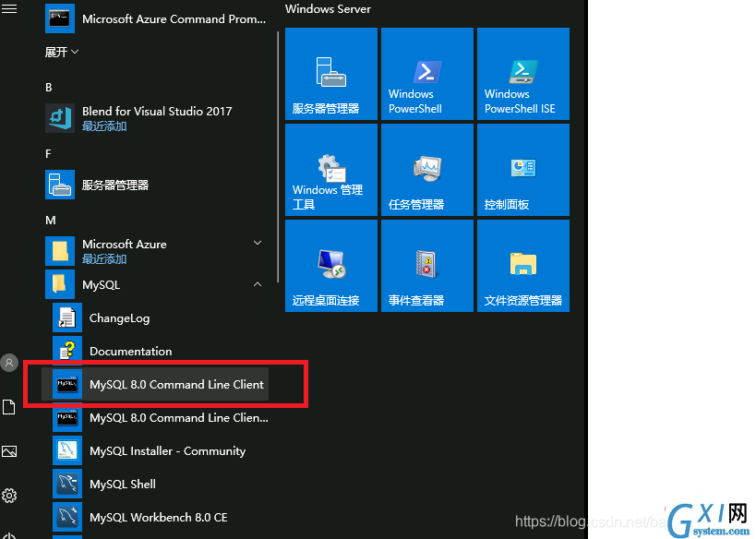
Task: Open the 远程桌面连接 tile
Action: pyautogui.click(x=331, y=266)
